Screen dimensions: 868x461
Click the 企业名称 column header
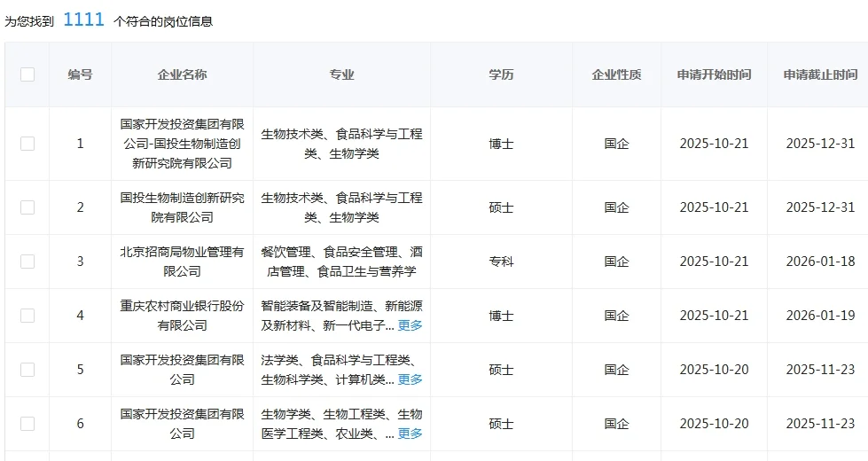pyautogui.click(x=182, y=74)
